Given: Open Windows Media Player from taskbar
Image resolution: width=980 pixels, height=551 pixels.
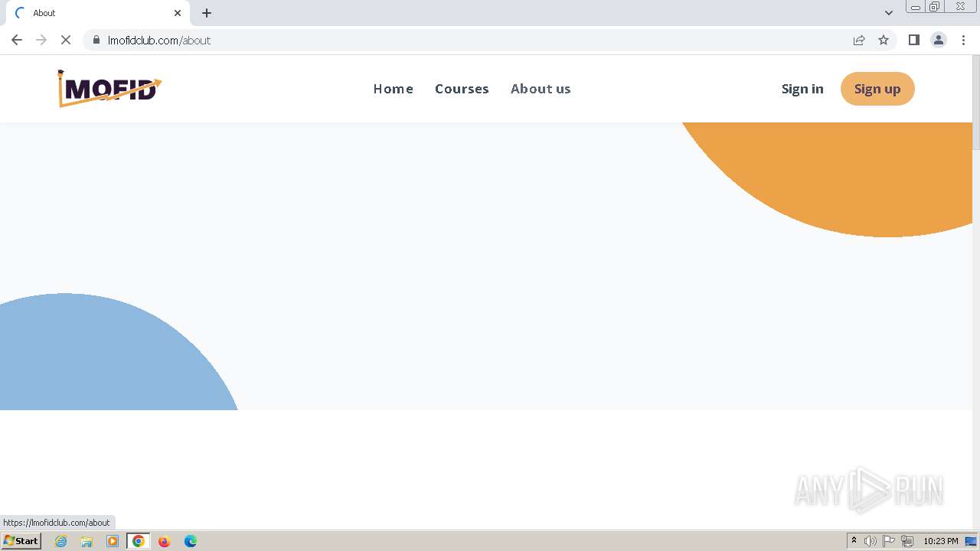Looking at the screenshot, I should point(113,541).
